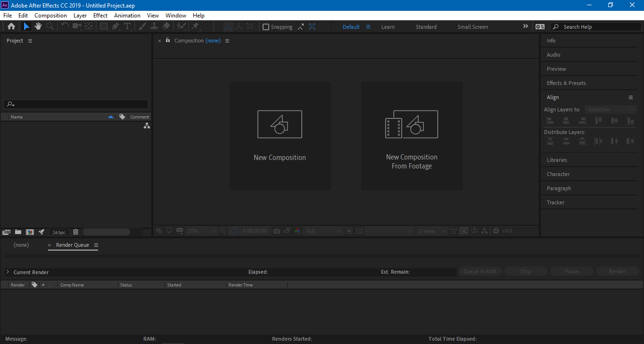This screenshot has width=644, height=344.
Task: Click the Interpret Footage icon in Project panel
Action: point(7,232)
